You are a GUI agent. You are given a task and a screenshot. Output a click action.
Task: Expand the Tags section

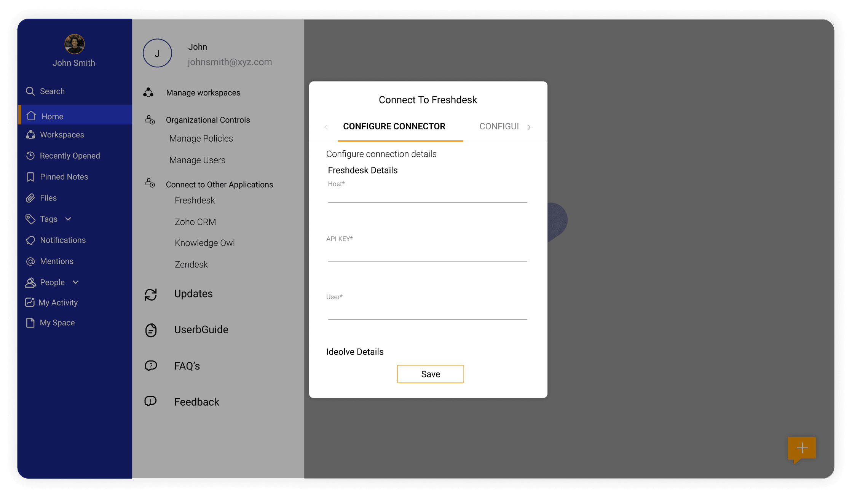68,219
